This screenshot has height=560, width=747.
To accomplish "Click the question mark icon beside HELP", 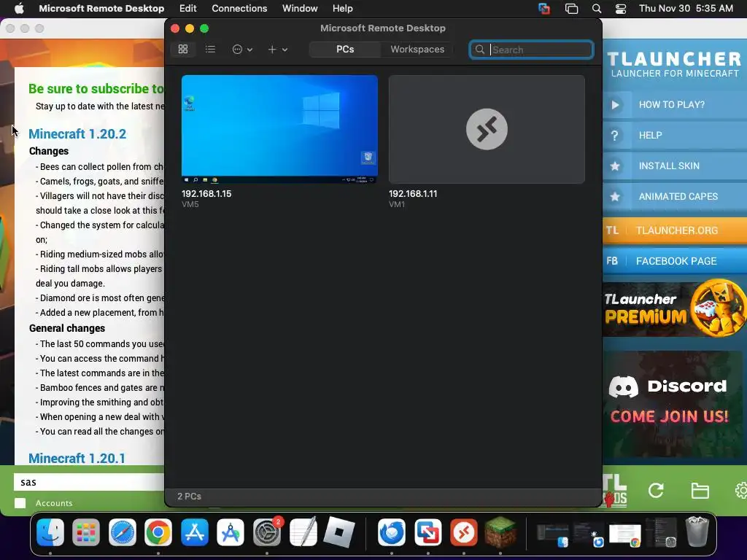I will [615, 135].
